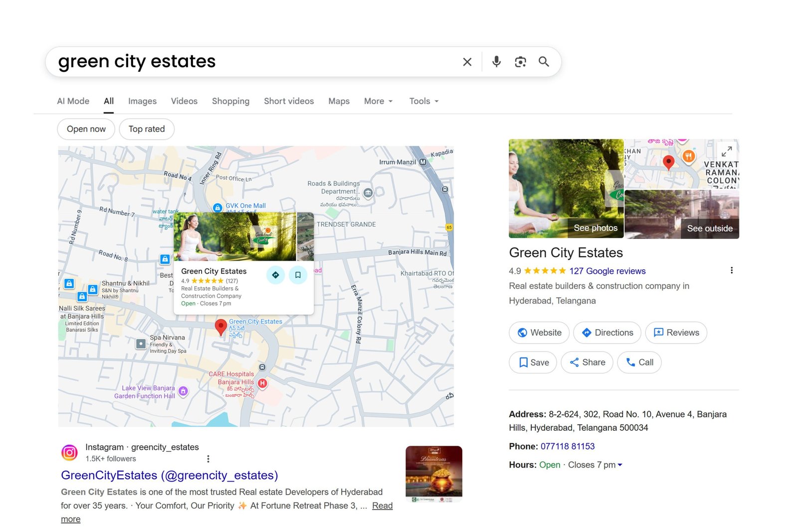Clear the search query with the X icon
This screenshot has height=532, width=798.
(x=467, y=62)
